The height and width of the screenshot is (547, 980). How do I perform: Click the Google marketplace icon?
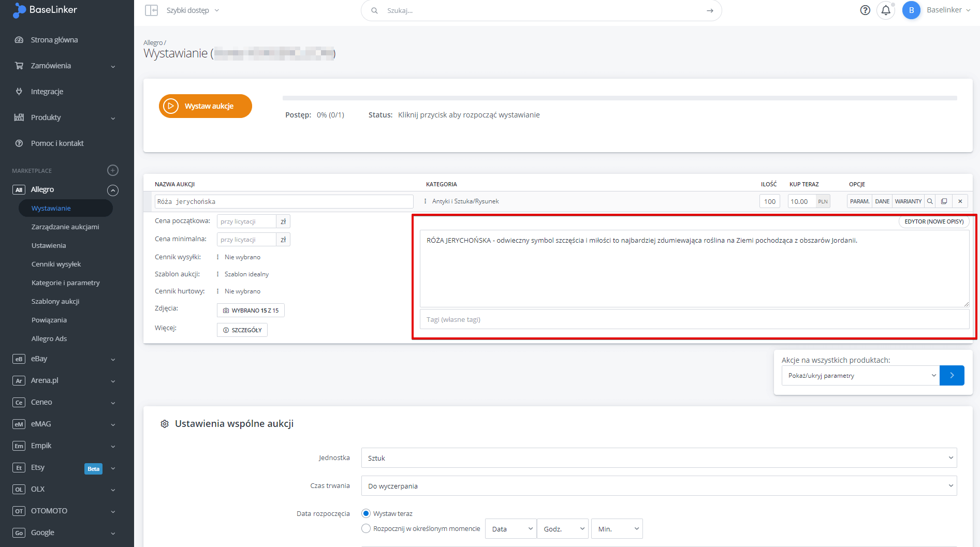point(19,533)
